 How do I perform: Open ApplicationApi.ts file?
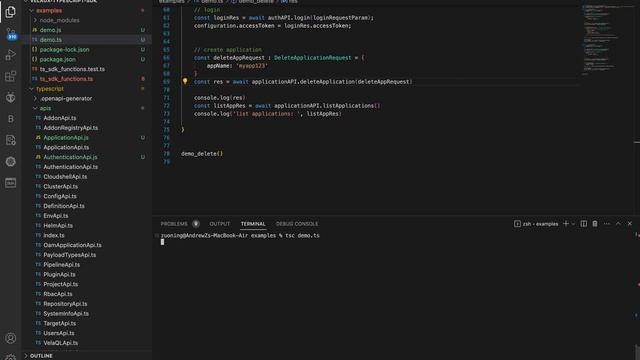click(66, 147)
